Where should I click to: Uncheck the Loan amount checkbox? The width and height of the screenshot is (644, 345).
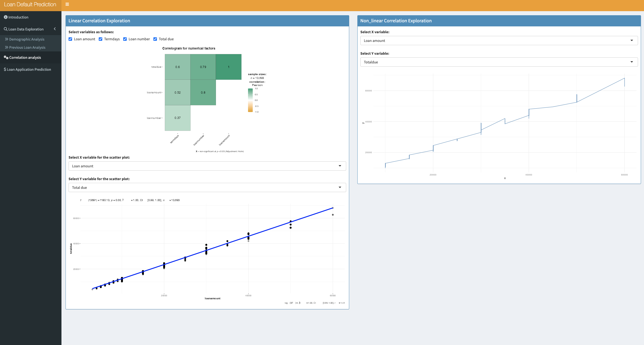coord(70,39)
